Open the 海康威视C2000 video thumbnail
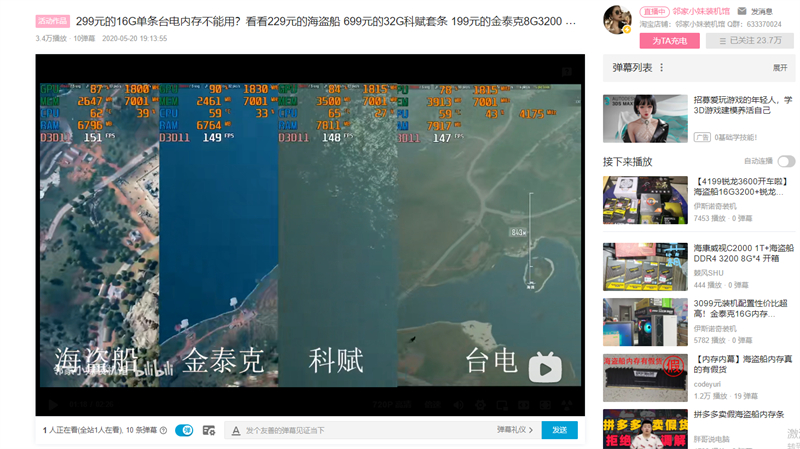This screenshot has height=449, width=800. (x=645, y=267)
